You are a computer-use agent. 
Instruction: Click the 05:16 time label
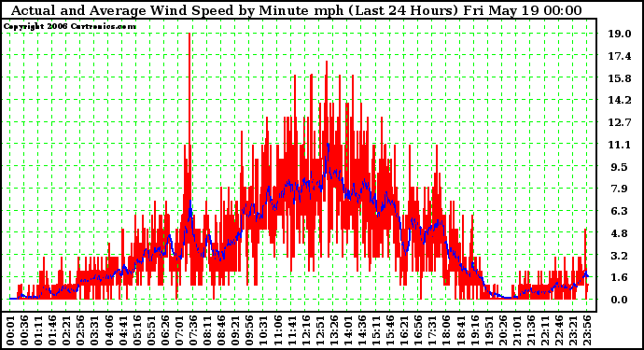(x=137, y=330)
